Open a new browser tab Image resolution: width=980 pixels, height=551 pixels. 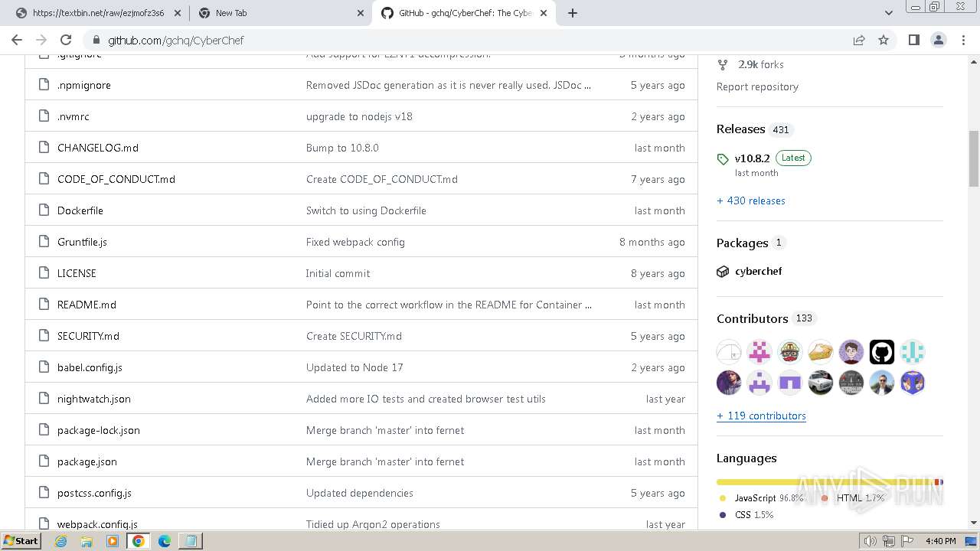573,13
